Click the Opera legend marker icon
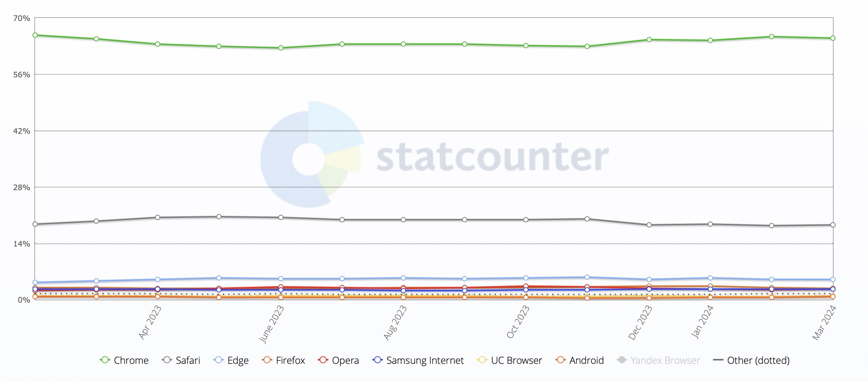The height and width of the screenshot is (381, 868). pos(323,360)
